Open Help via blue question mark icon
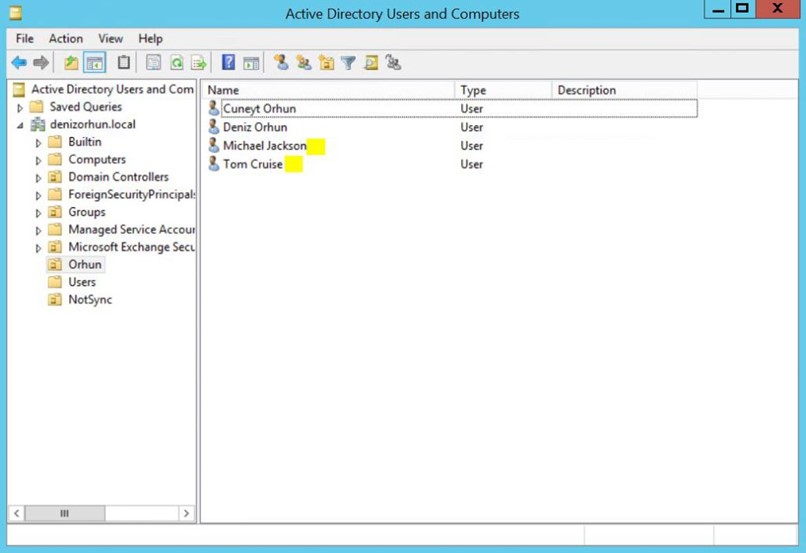Screen dimensions: 806x553 (228, 63)
